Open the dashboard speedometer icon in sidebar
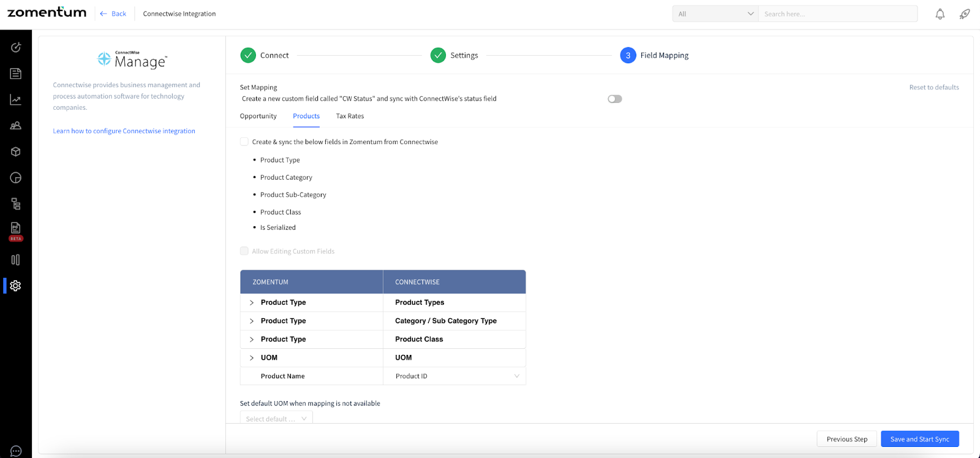Image resolution: width=980 pixels, height=458 pixels. coord(16,47)
